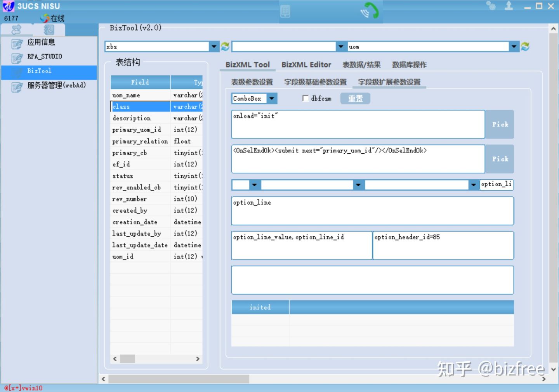Open the 字段级基础参数设置 tab
Image resolution: width=559 pixels, height=392 pixels.
click(x=315, y=82)
